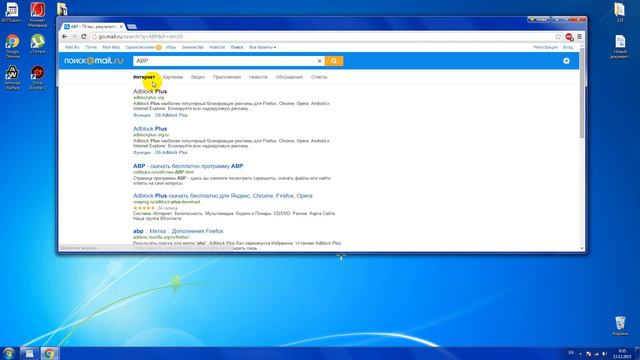Click Функции sublink under second result
The width and height of the screenshot is (640, 360).
click(x=142, y=153)
